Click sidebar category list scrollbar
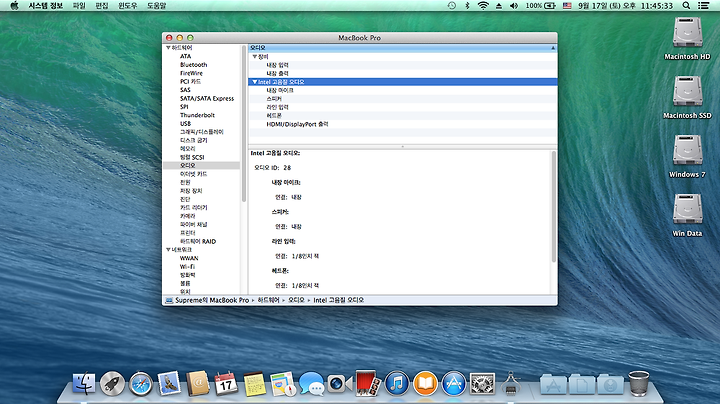This screenshot has height=404, width=720. [244, 124]
